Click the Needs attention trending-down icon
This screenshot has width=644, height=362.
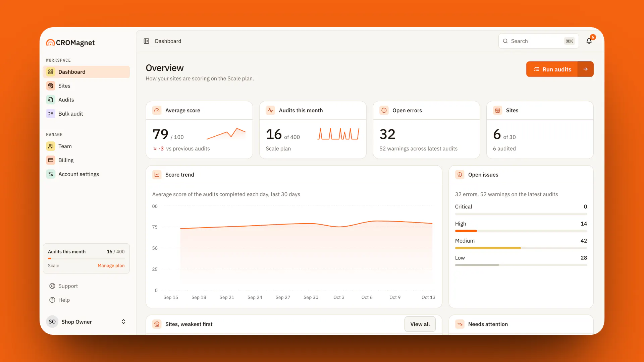tap(460, 324)
